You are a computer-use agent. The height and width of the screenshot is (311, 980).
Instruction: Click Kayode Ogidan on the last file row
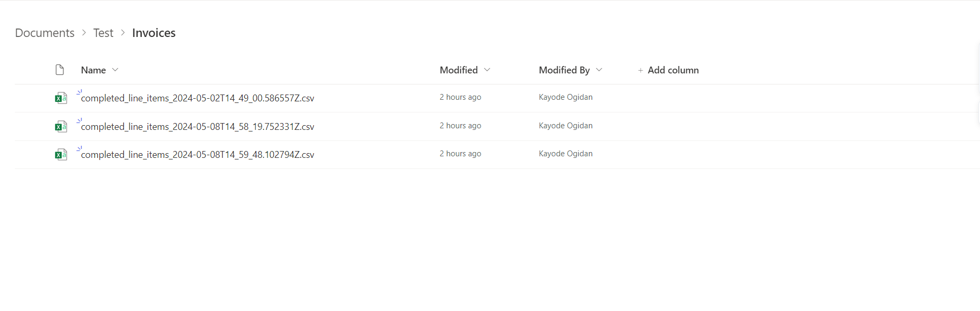tap(566, 154)
